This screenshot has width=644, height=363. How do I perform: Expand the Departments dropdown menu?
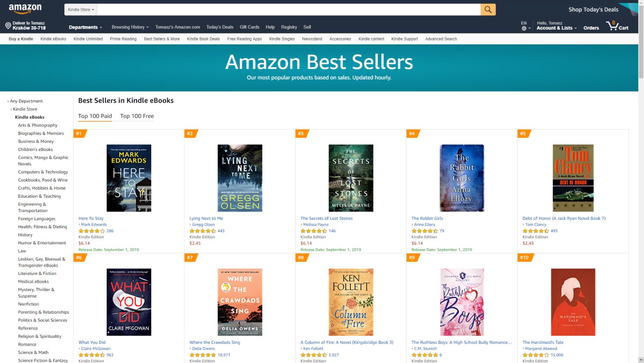[85, 27]
